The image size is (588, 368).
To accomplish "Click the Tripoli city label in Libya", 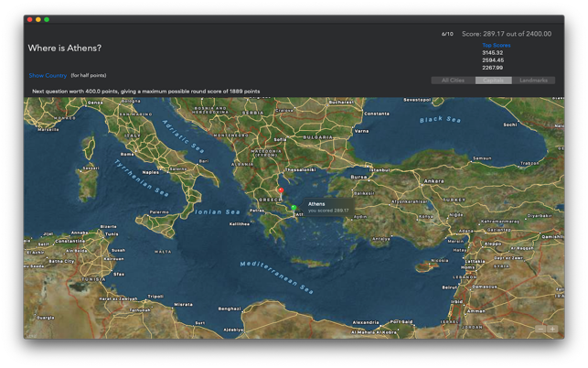I will point(155,297).
